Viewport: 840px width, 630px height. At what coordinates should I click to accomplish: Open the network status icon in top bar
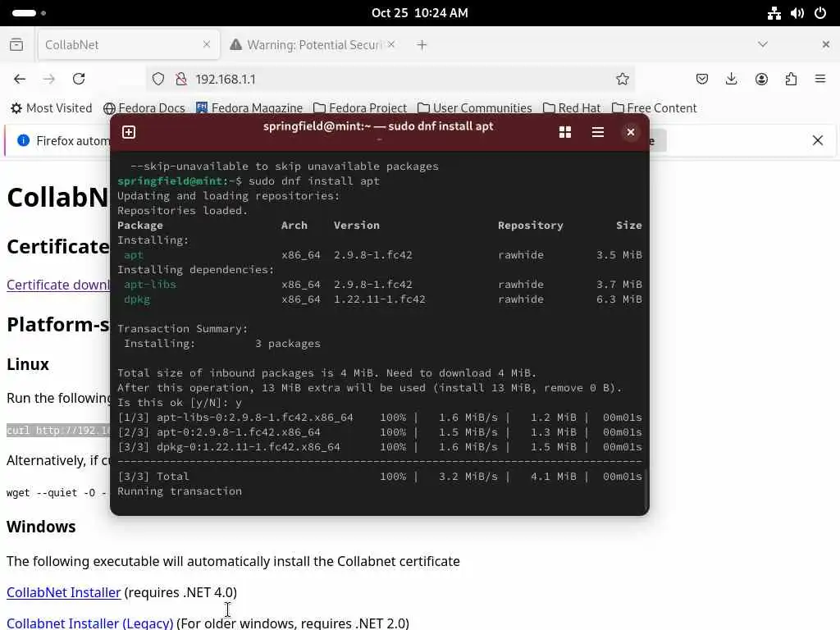[774, 13]
